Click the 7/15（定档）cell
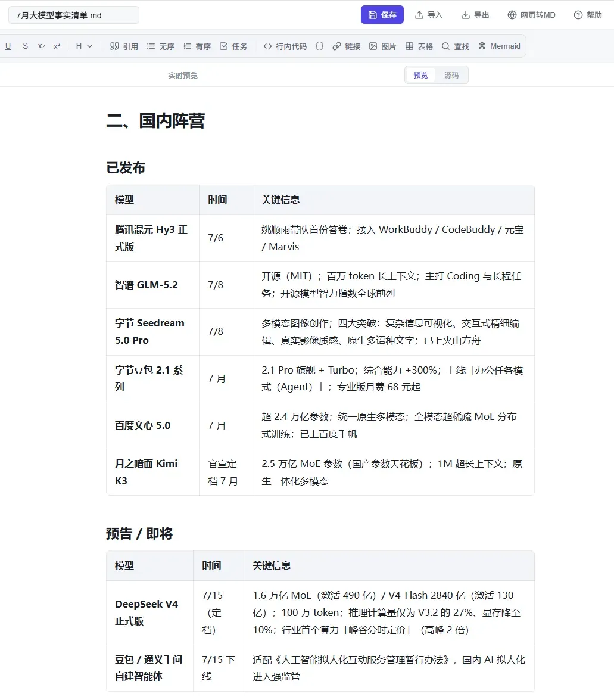Screen dimensions: 614x700 click(x=218, y=612)
